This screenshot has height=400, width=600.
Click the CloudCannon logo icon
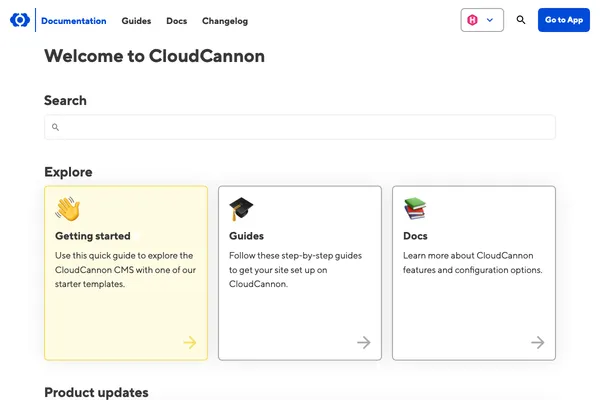[x=20, y=20]
